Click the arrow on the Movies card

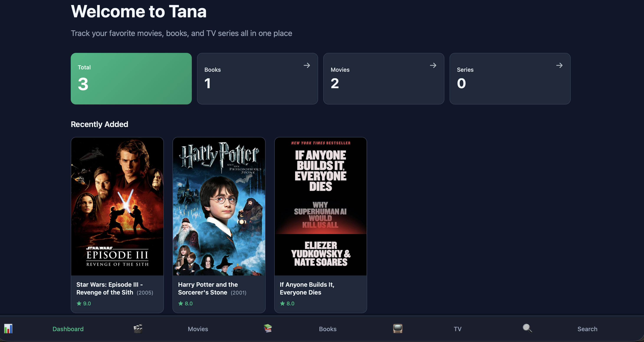tap(433, 65)
